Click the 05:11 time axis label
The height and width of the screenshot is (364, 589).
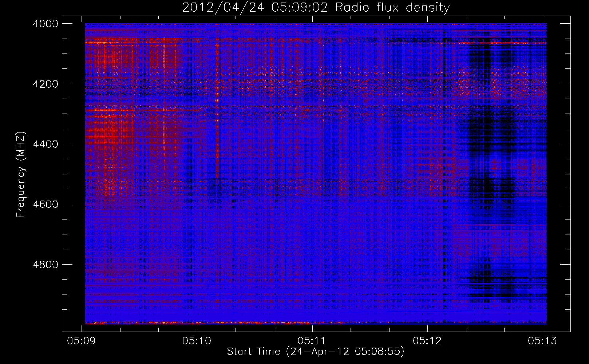click(312, 341)
